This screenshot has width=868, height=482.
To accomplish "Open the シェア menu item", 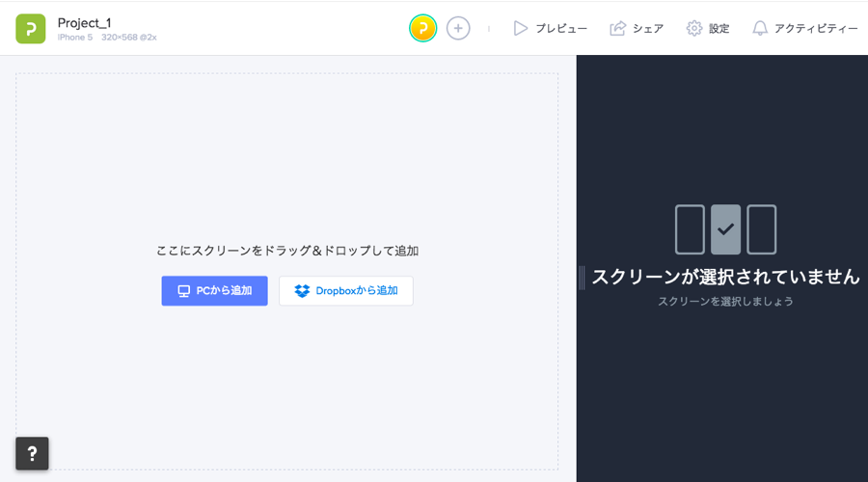I will pos(637,28).
